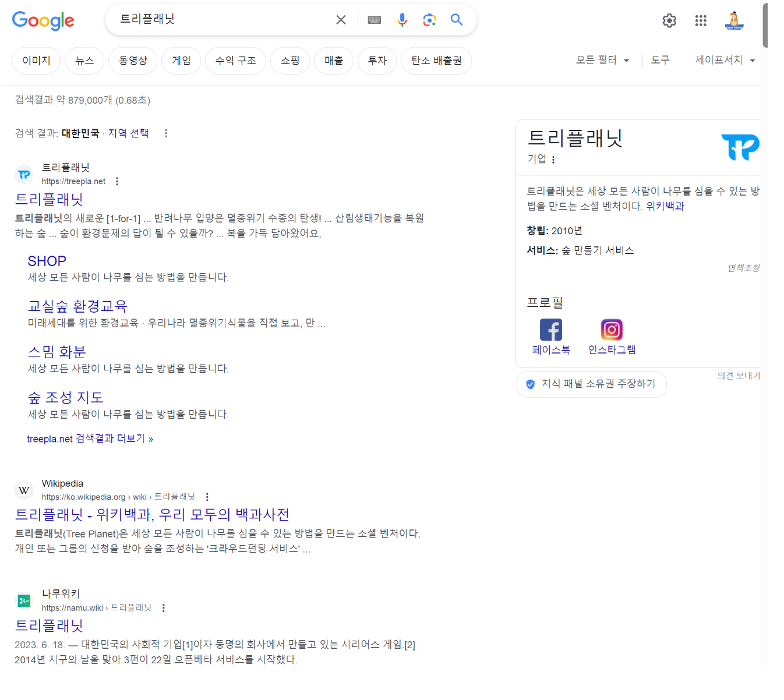The width and height of the screenshot is (784, 700).
Task: Open the Google apps grid icon
Action: tap(701, 20)
